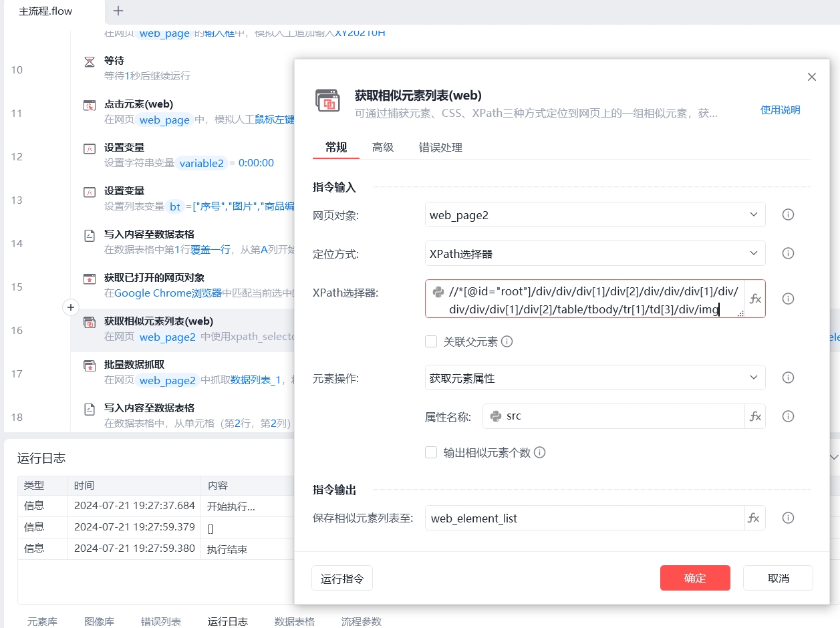Open the 数据表格 bottom tab

pos(295,621)
